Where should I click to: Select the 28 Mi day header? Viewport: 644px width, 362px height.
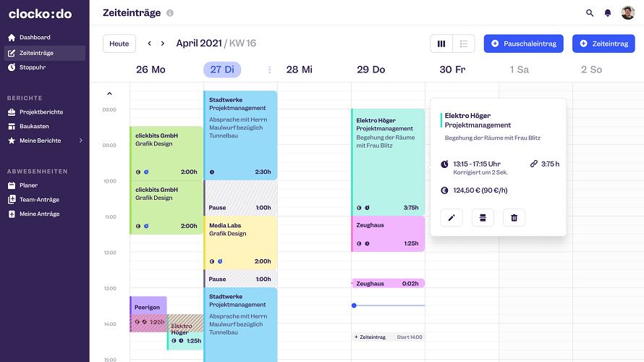pyautogui.click(x=300, y=70)
